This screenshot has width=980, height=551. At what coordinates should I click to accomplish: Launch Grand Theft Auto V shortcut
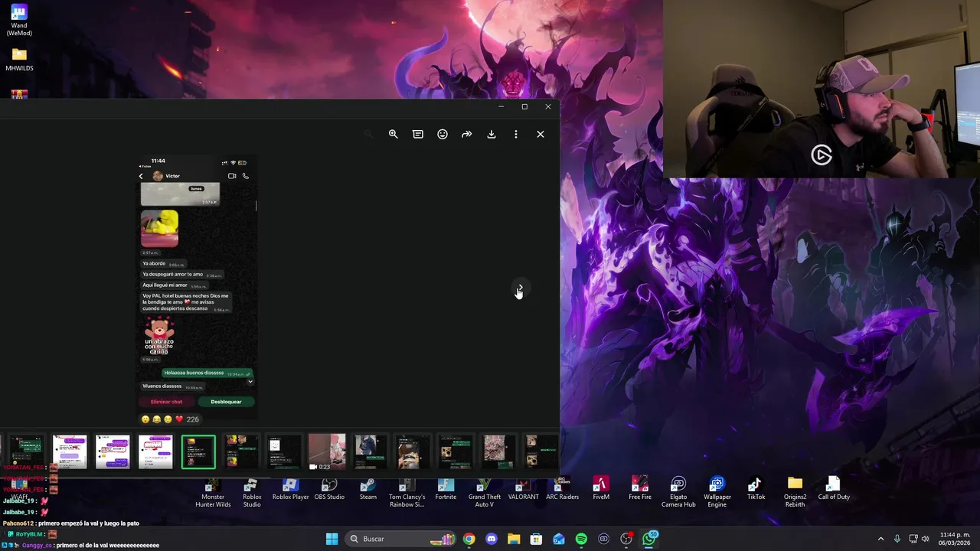click(485, 494)
